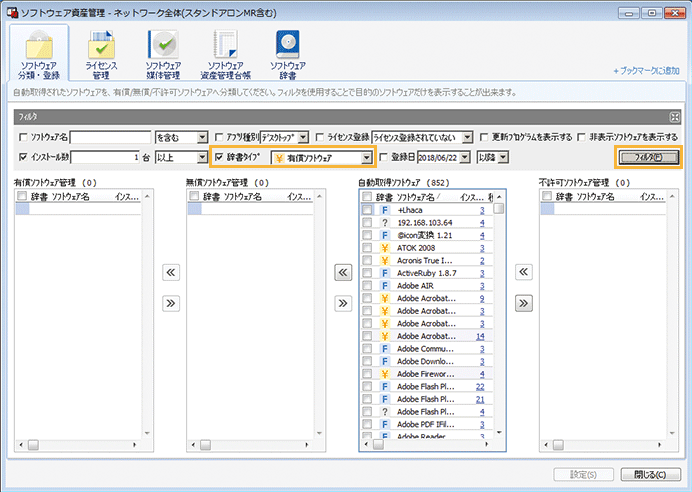Screen dimensions: 692x492
Task: Move selection left from 不許可ソフトウェア管理
Action: click(524, 272)
